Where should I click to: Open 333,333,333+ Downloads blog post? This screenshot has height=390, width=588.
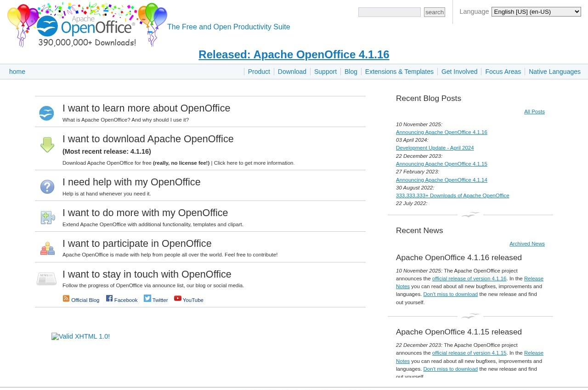click(x=452, y=195)
